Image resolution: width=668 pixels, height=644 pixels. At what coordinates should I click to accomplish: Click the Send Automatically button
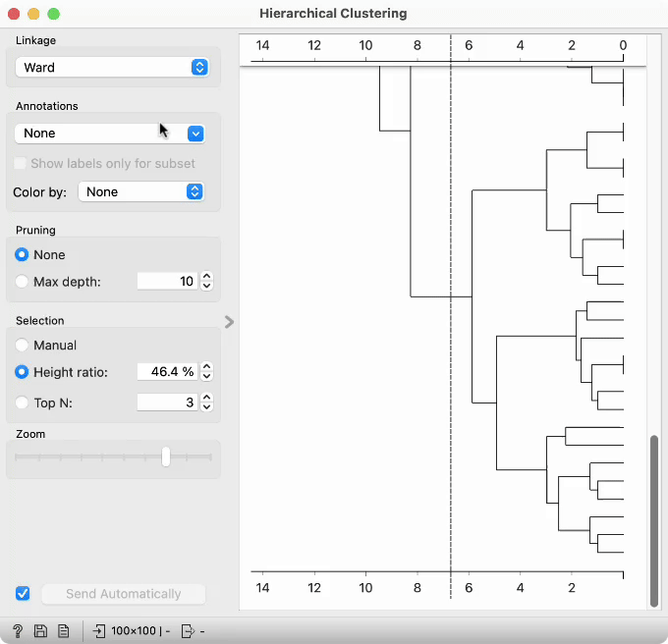[124, 594]
